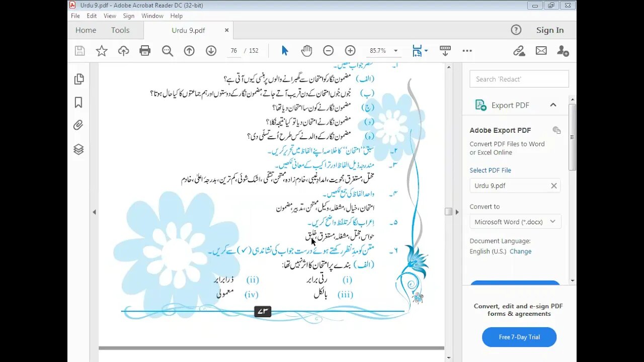Click option (i) on the page

347,280
